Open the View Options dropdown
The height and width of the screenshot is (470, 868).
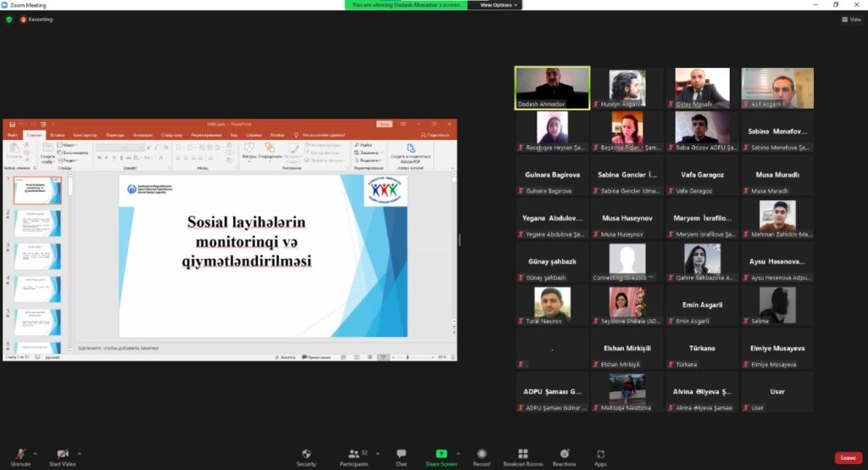(x=497, y=5)
